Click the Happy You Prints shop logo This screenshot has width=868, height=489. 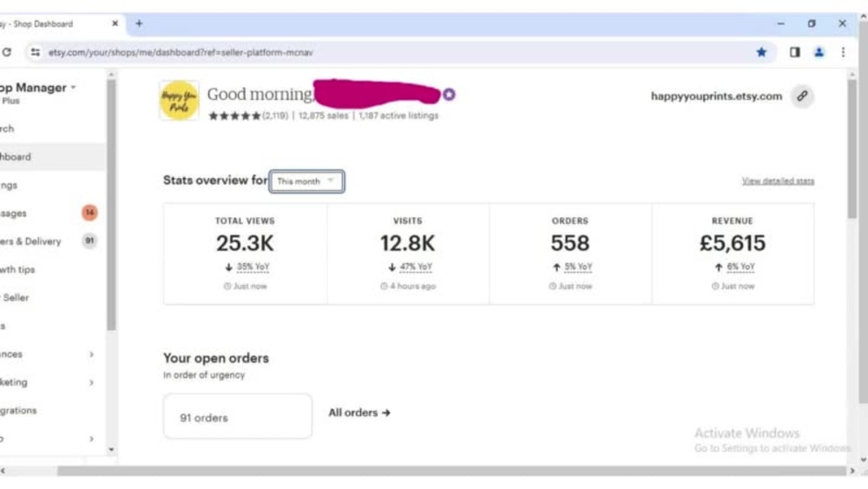click(180, 100)
